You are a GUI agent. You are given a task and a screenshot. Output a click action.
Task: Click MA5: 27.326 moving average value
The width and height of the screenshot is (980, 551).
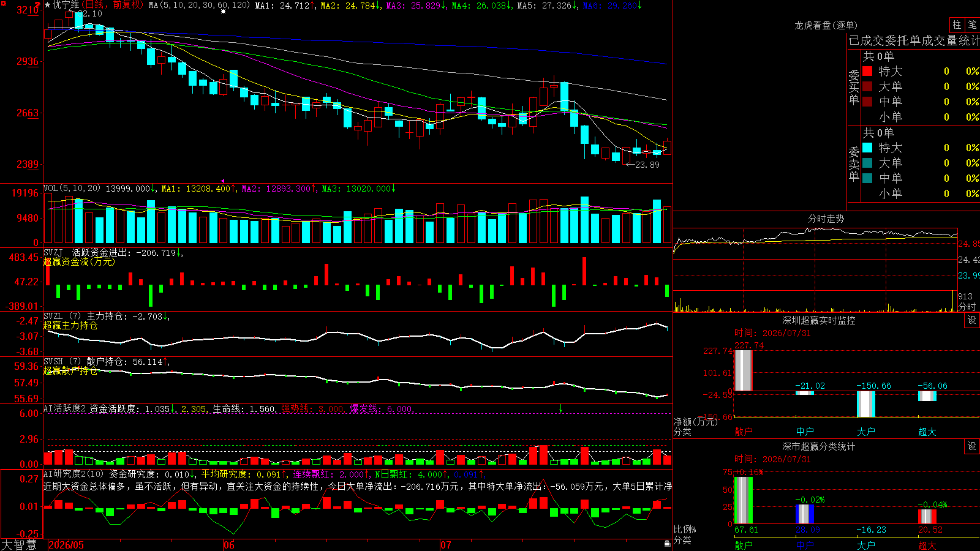547,5
